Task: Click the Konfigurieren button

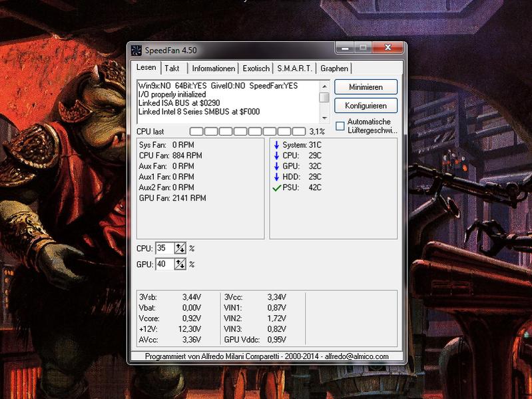Action: click(x=366, y=106)
